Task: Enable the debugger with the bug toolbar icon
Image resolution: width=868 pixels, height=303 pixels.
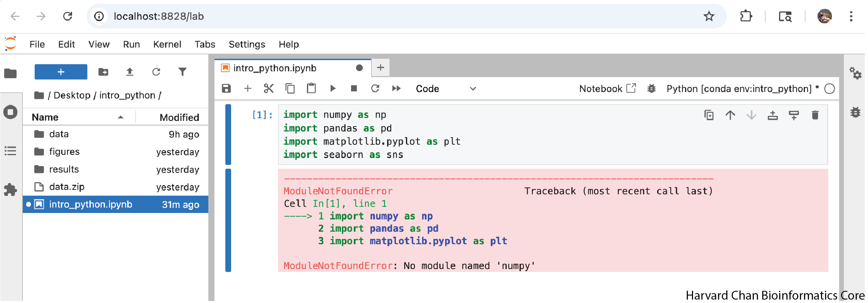Action: click(x=651, y=89)
